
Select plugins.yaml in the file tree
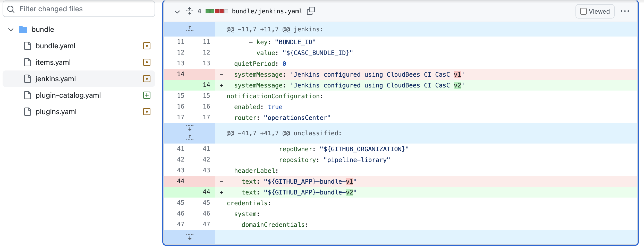click(56, 112)
